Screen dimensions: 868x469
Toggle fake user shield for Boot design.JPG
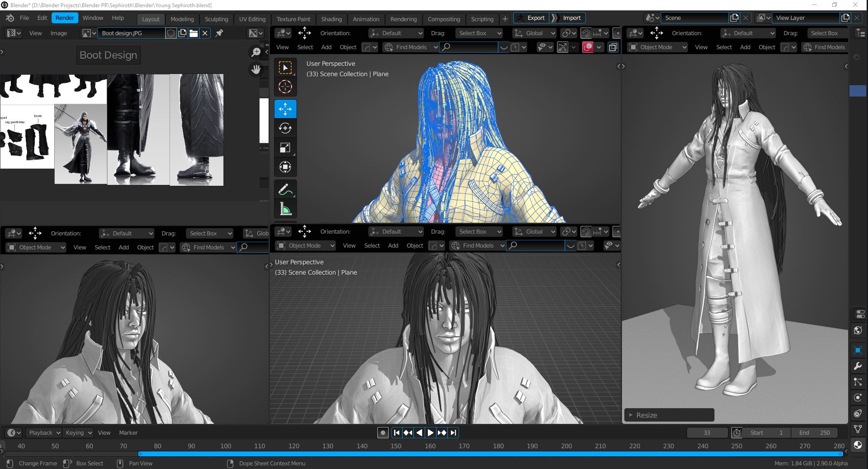pyautogui.click(x=171, y=33)
